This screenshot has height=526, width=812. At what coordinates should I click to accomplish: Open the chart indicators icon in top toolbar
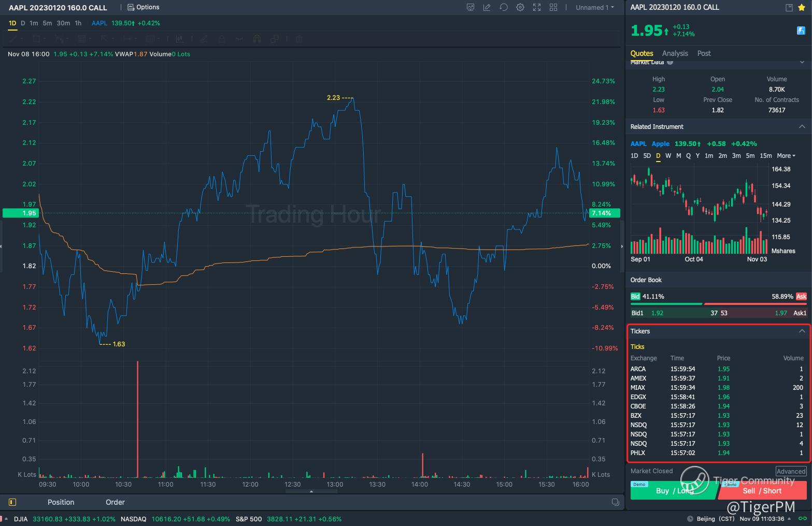pyautogui.click(x=471, y=7)
